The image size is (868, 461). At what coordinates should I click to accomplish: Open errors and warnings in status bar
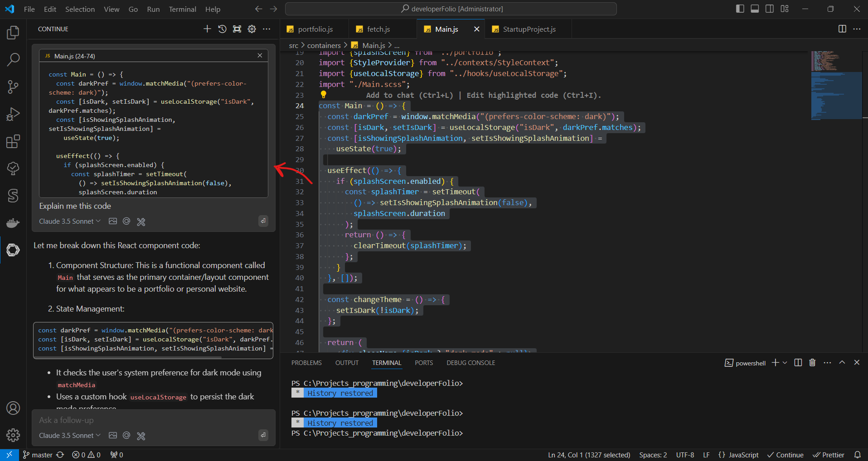click(86, 455)
